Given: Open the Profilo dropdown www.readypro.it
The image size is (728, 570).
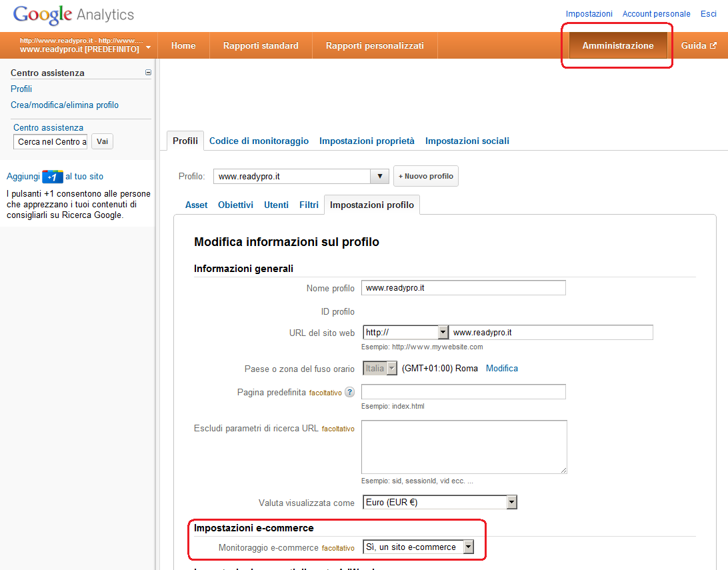Looking at the screenshot, I should 301,177.
